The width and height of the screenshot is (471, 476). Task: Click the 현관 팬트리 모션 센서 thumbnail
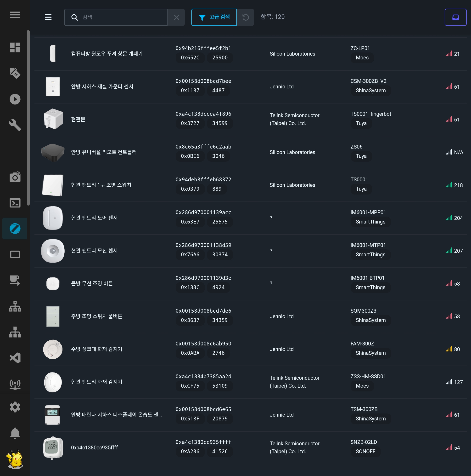tap(53, 251)
